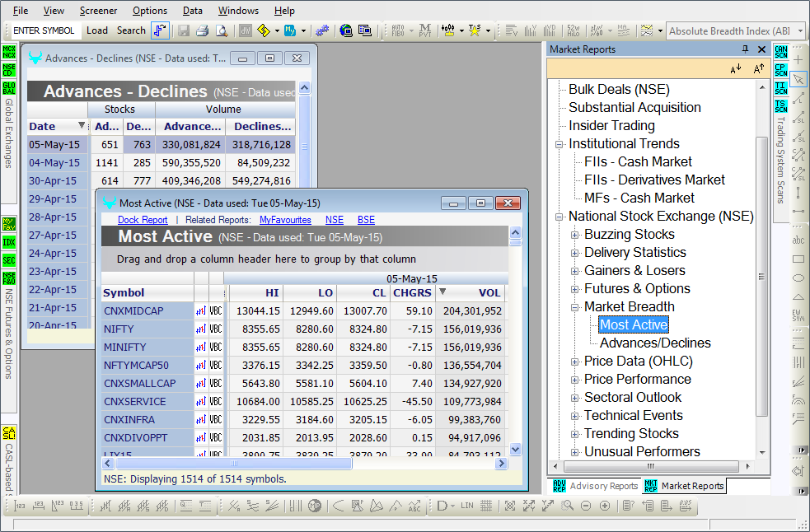This screenshot has height=532, width=810.
Task: Click the Most Active horizontal scrollbar thumb
Action: (233, 464)
